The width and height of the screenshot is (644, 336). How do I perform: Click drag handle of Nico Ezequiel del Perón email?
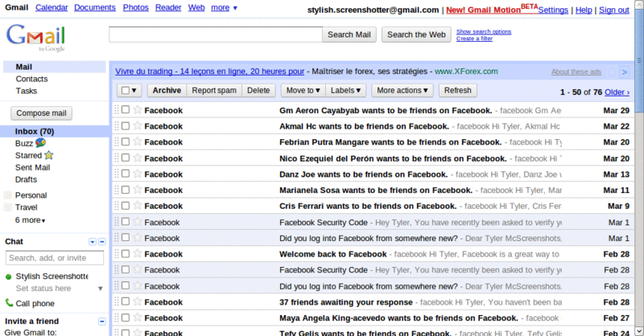(x=117, y=158)
